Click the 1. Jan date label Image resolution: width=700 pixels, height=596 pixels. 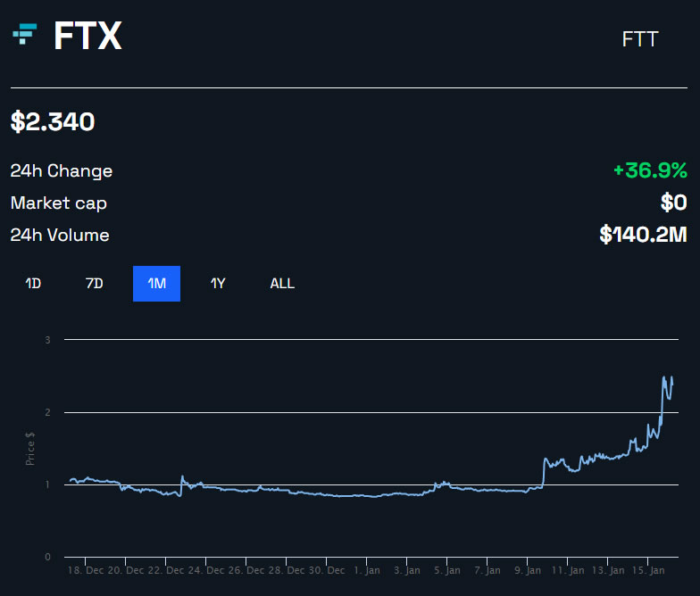367,569
